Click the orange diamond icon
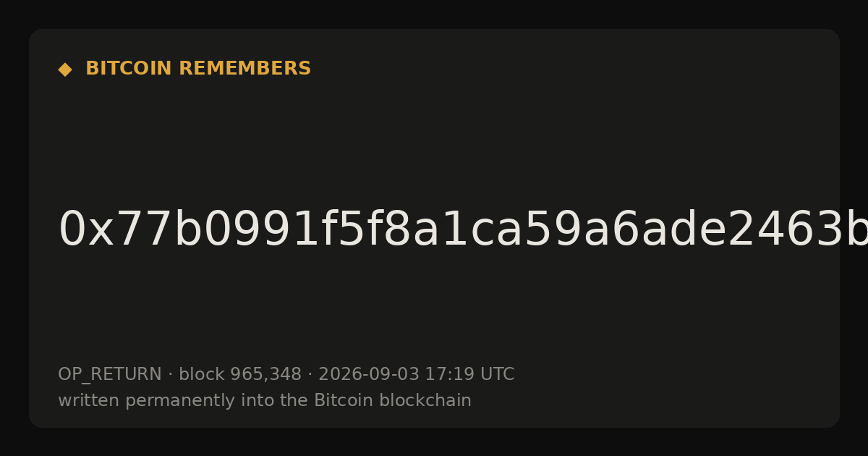The width and height of the screenshot is (868, 456). click(65, 69)
